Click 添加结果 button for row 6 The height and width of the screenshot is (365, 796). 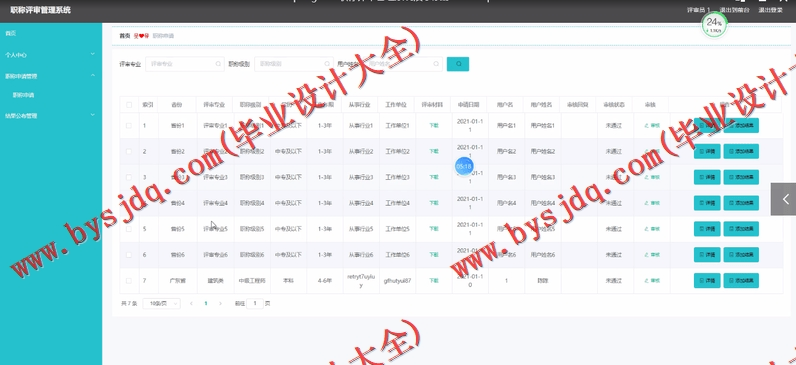(741, 255)
